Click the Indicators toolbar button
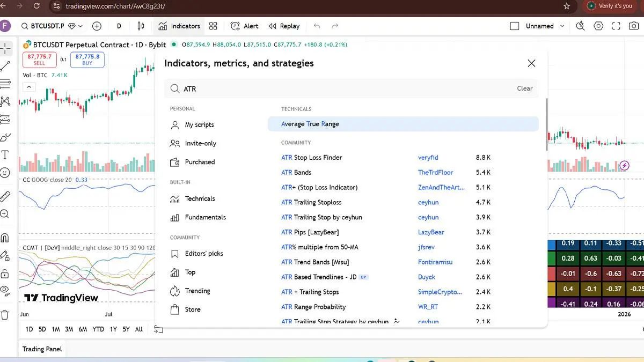The height and width of the screenshot is (362, 644). tap(179, 26)
